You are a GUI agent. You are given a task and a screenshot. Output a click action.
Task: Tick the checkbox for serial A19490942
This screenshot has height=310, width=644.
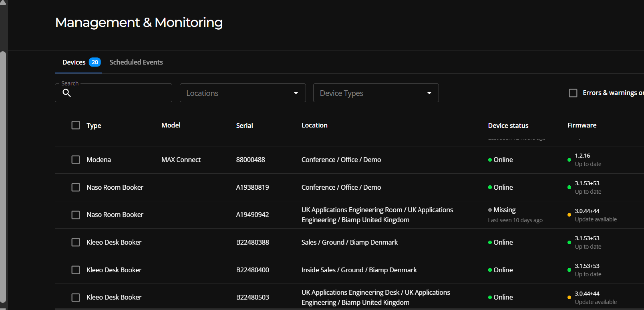point(76,215)
